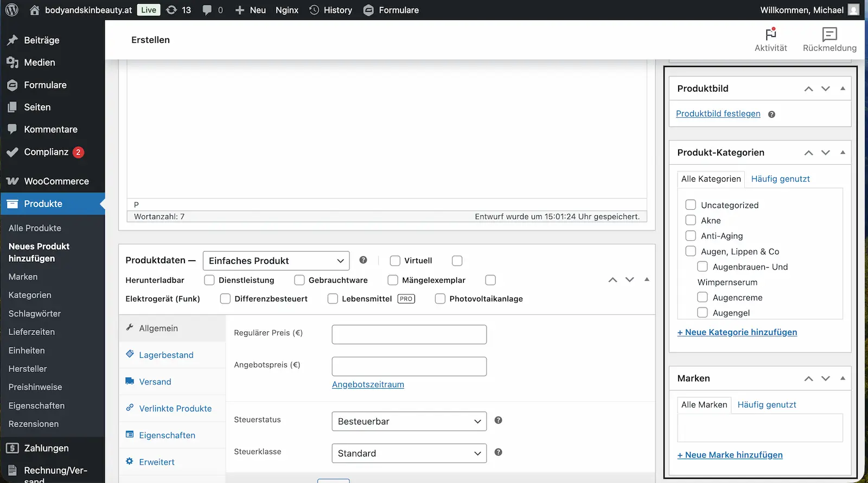Open the Steuerklasse Standard dropdown

409,453
